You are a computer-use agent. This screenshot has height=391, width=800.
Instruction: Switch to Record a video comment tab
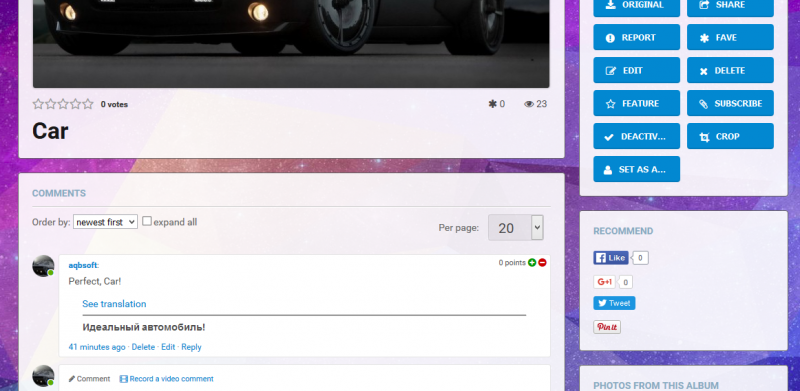click(x=166, y=379)
